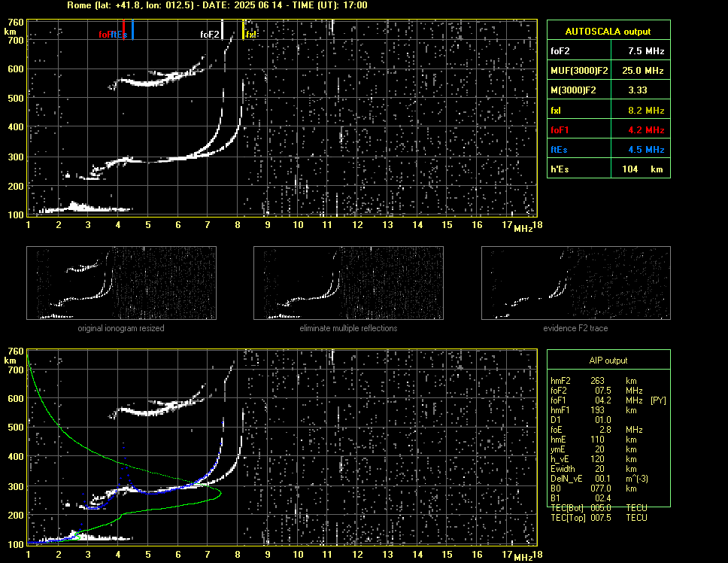This screenshot has height=563, width=728.
Task: Click the D1 01.0 row
Action: click(x=581, y=419)
